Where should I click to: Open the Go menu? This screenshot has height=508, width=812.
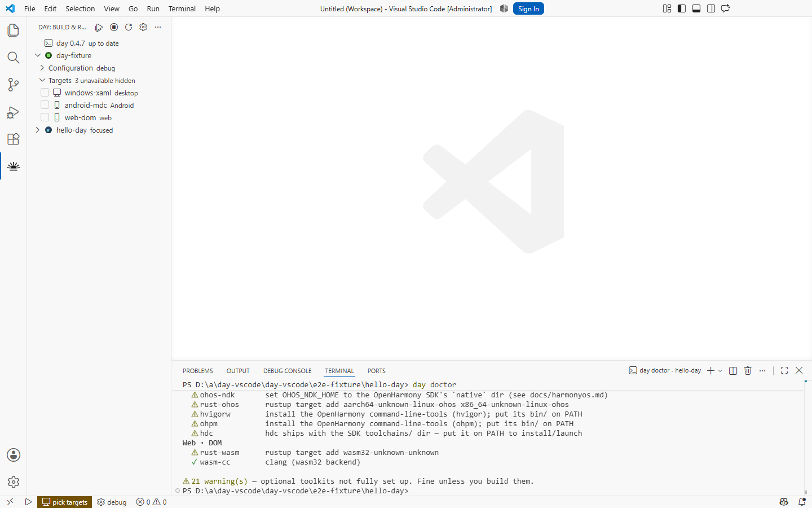[x=133, y=8]
